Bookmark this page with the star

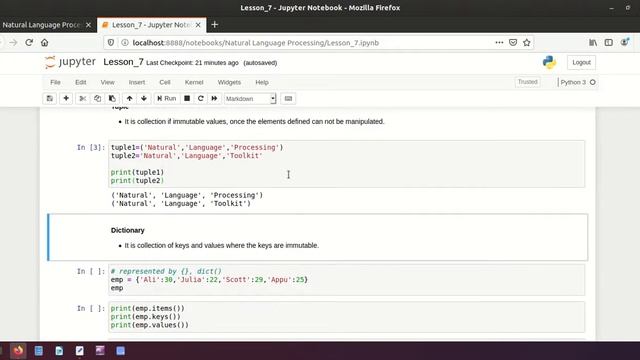point(527,42)
